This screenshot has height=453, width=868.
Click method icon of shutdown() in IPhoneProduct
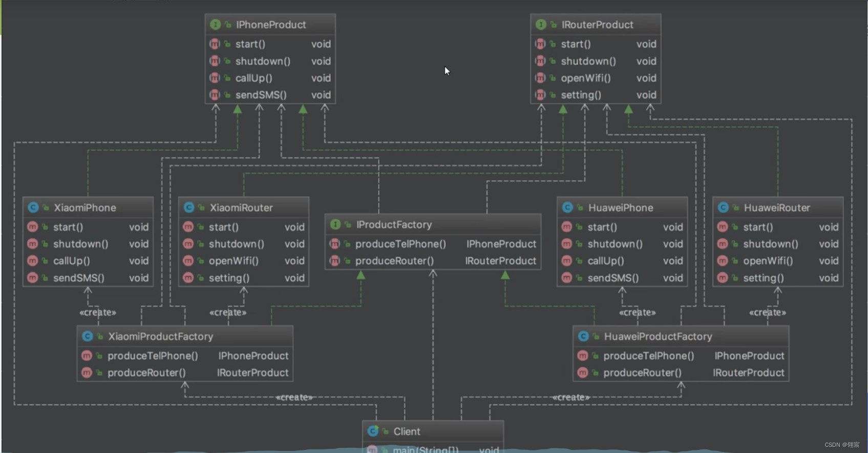point(215,61)
